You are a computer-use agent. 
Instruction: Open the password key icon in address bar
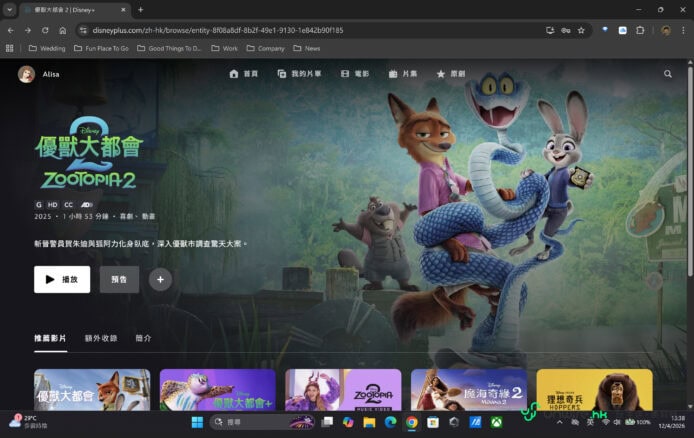pyautogui.click(x=566, y=31)
